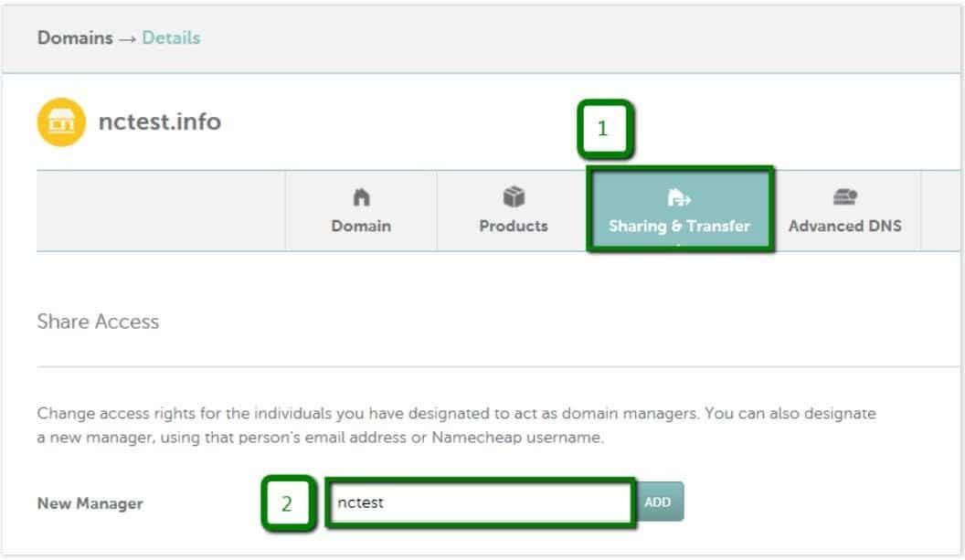Click the Share Access section heading

pos(98,322)
